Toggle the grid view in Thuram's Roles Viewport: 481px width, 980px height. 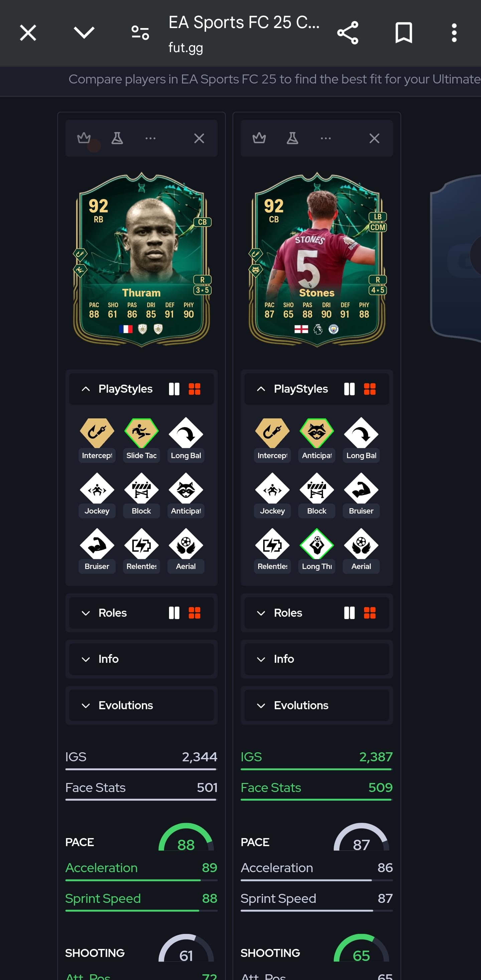point(194,613)
